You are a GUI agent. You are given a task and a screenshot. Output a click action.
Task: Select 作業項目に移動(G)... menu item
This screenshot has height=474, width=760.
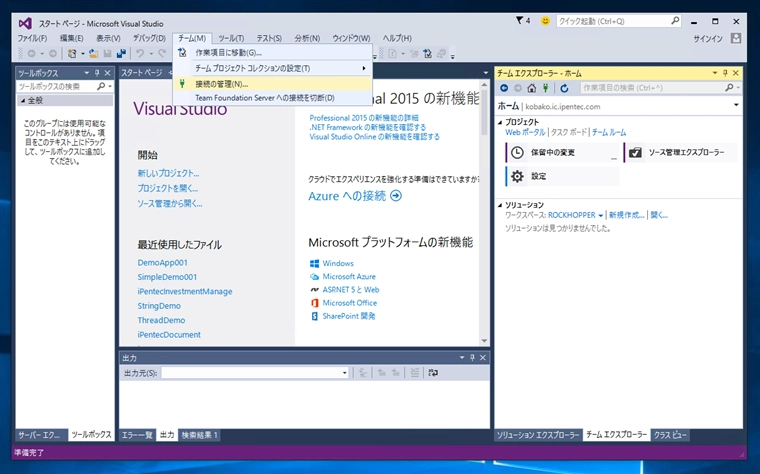[273, 52]
